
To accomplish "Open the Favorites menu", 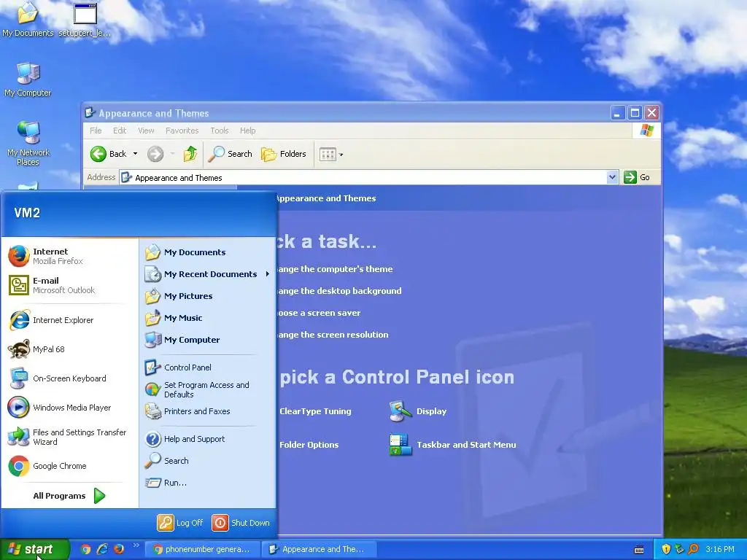I will click(x=182, y=131).
